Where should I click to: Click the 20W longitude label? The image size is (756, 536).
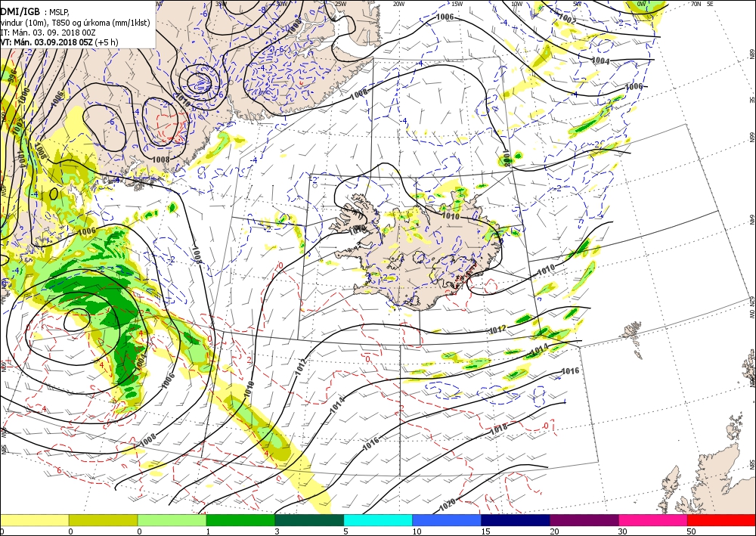coord(398,4)
